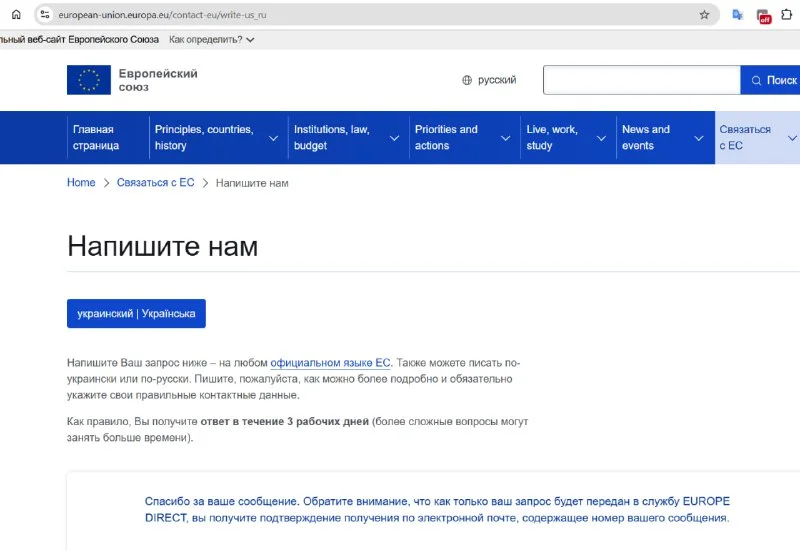Viewport: 800px width, 551px height.
Task: Click the red 'off' extension icon
Action: [x=764, y=16]
